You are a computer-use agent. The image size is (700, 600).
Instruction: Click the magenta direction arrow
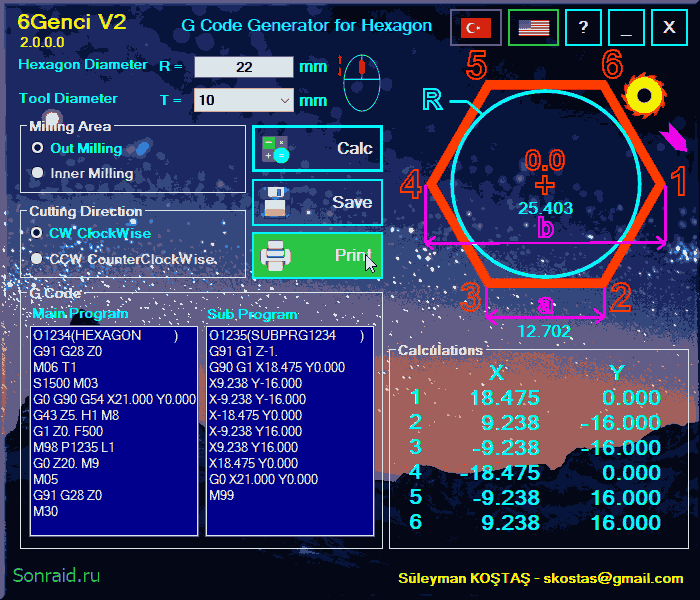(x=674, y=138)
